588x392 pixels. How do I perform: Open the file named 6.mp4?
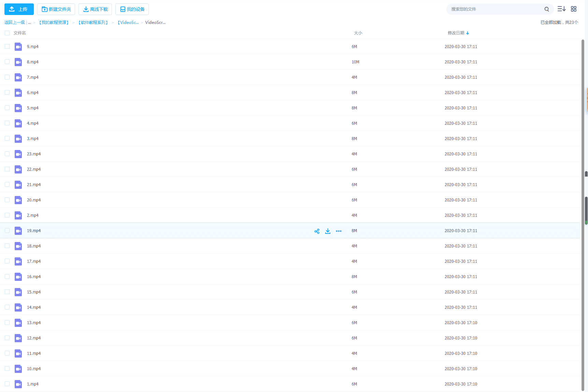[33, 93]
